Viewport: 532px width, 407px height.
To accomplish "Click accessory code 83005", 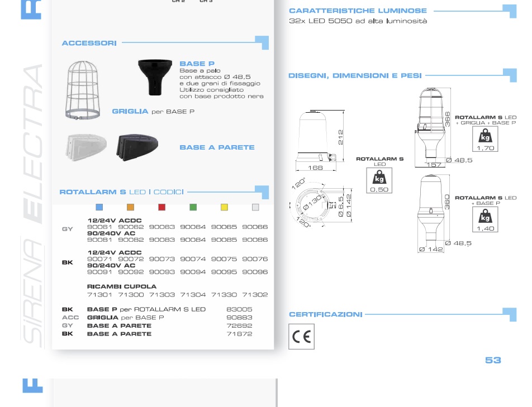I will click(239, 309).
